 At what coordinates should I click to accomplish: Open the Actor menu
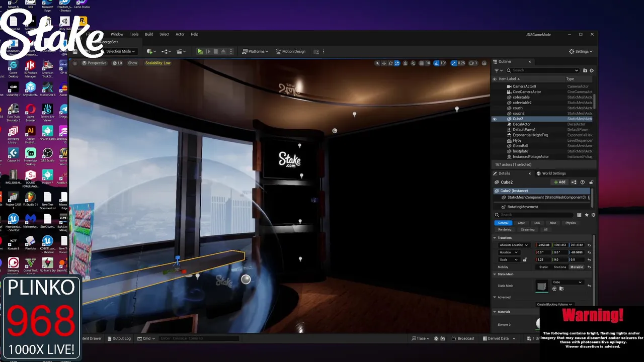[180, 34]
